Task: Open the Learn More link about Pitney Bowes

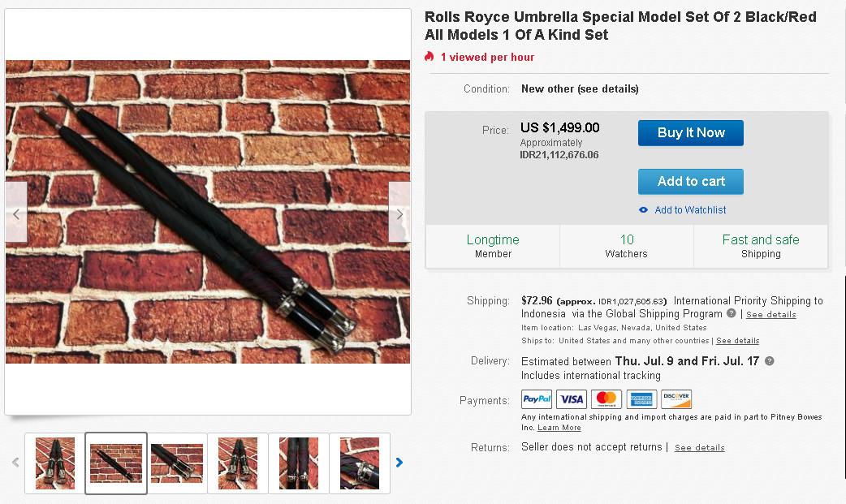Action: coord(559,428)
